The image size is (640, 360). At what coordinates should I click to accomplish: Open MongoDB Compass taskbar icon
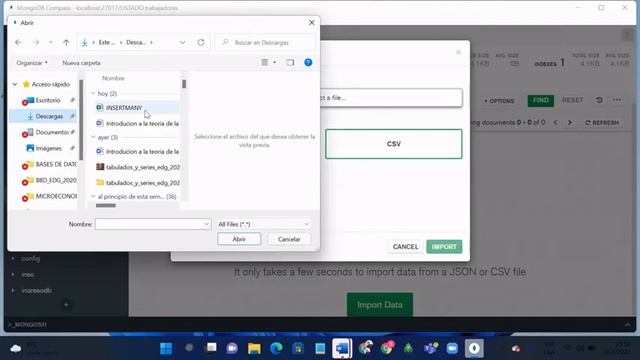(474, 349)
